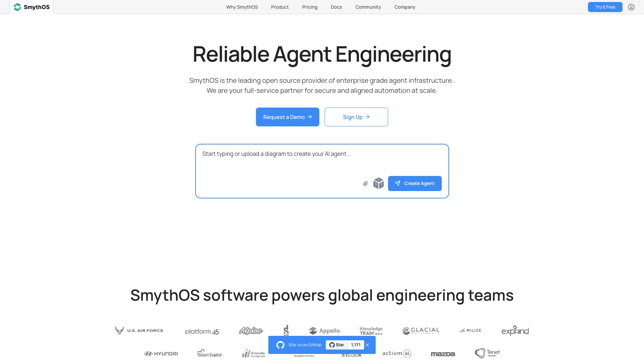644x362 pixels.
Task: Click the paperclip attachment icon
Action: pos(365,183)
